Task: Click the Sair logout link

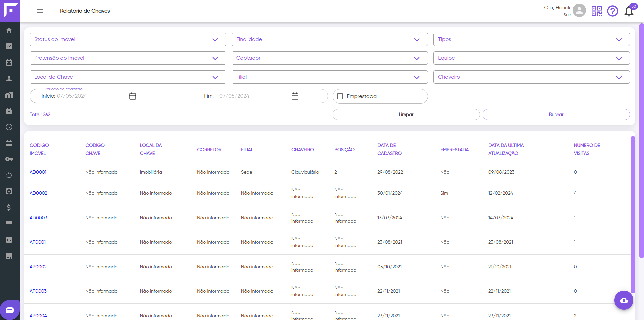Action: [567, 15]
